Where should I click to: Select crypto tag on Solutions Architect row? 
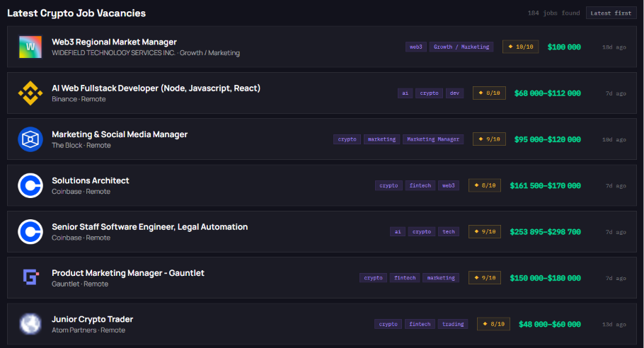coord(389,185)
